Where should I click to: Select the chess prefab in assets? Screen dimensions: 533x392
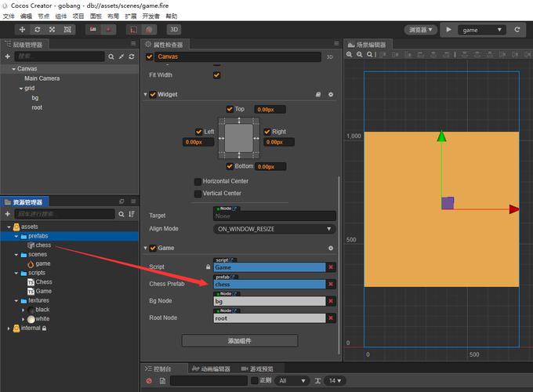click(42, 245)
